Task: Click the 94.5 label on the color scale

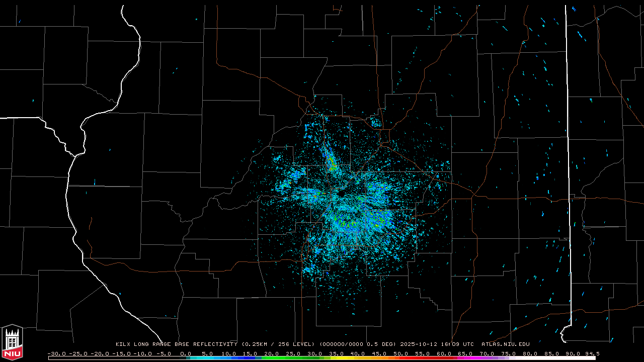Action: [592, 354]
